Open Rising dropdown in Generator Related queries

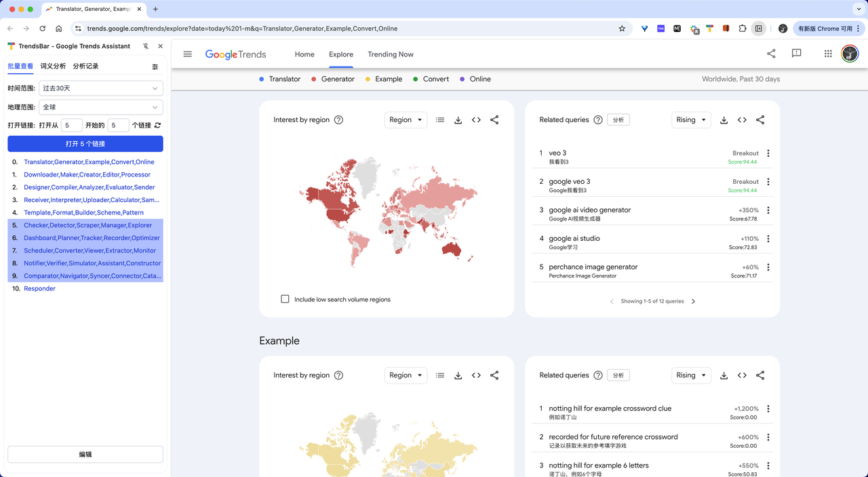click(691, 120)
